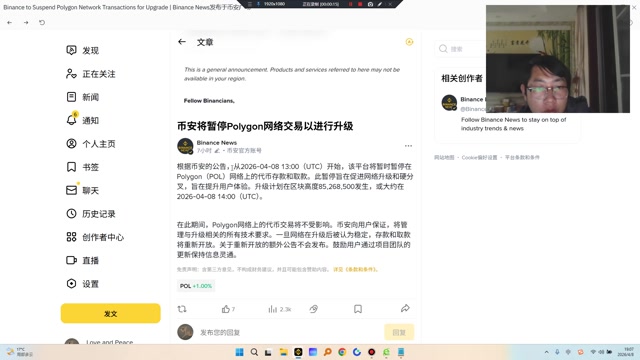Click the 网站地图 footer link
Image resolution: width=640 pixels, height=360 pixels.
click(444, 157)
